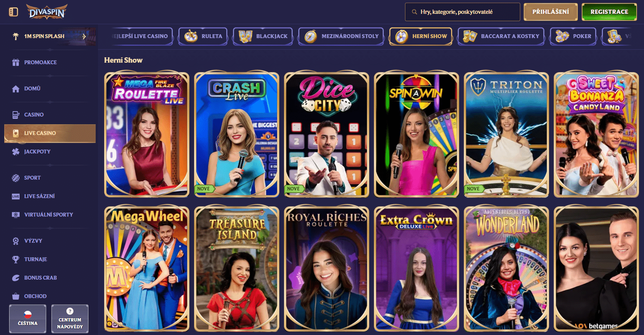Go to Domů home icon

(x=16, y=89)
